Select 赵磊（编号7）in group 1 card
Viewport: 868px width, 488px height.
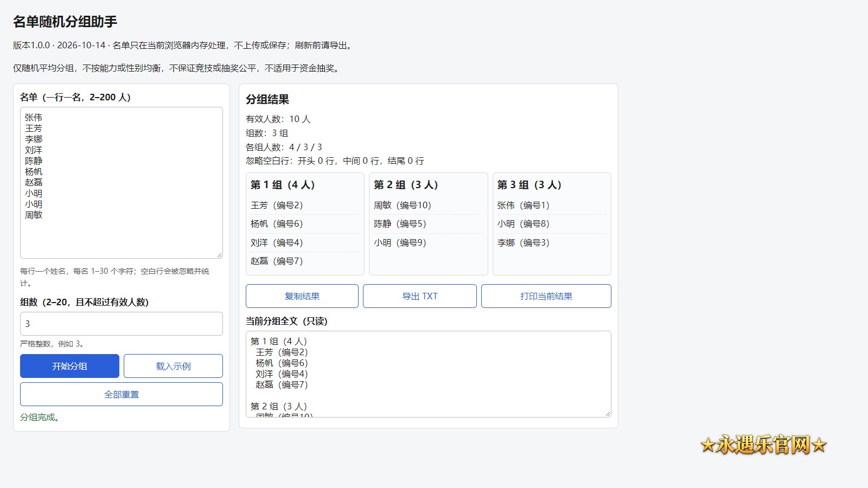click(x=277, y=261)
